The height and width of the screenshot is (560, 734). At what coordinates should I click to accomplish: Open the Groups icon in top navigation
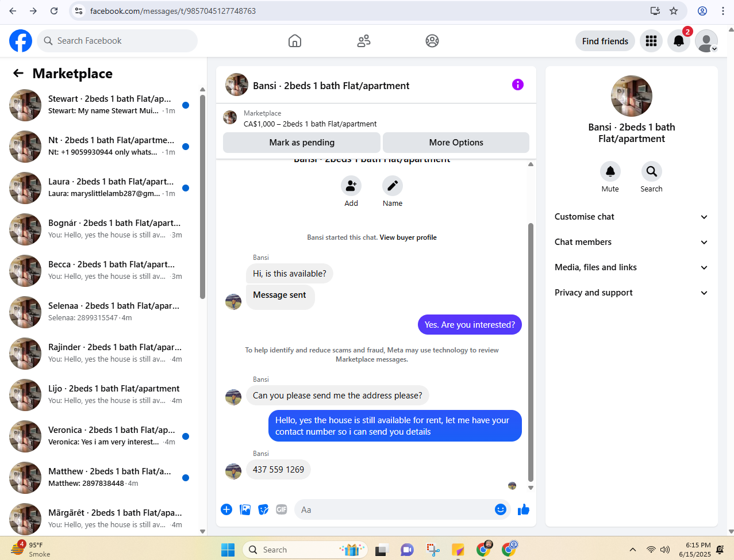432,41
